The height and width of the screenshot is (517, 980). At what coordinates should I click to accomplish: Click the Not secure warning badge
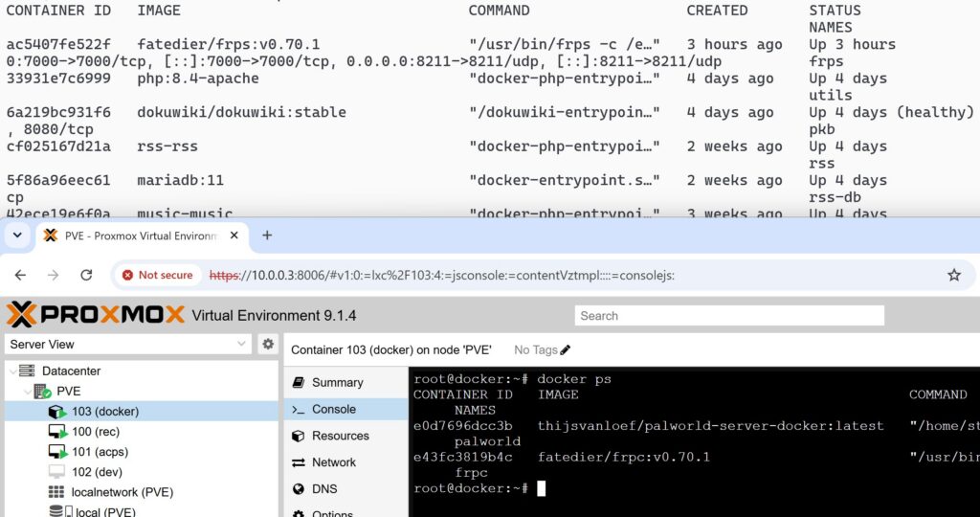click(158, 275)
